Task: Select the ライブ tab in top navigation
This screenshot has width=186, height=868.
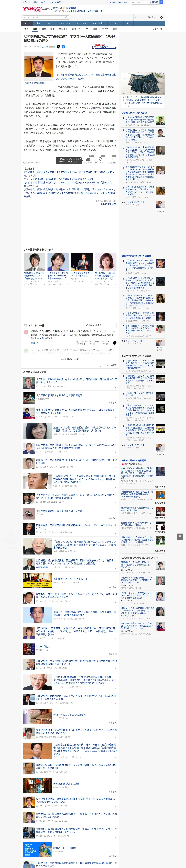Action: pyautogui.click(x=49, y=24)
